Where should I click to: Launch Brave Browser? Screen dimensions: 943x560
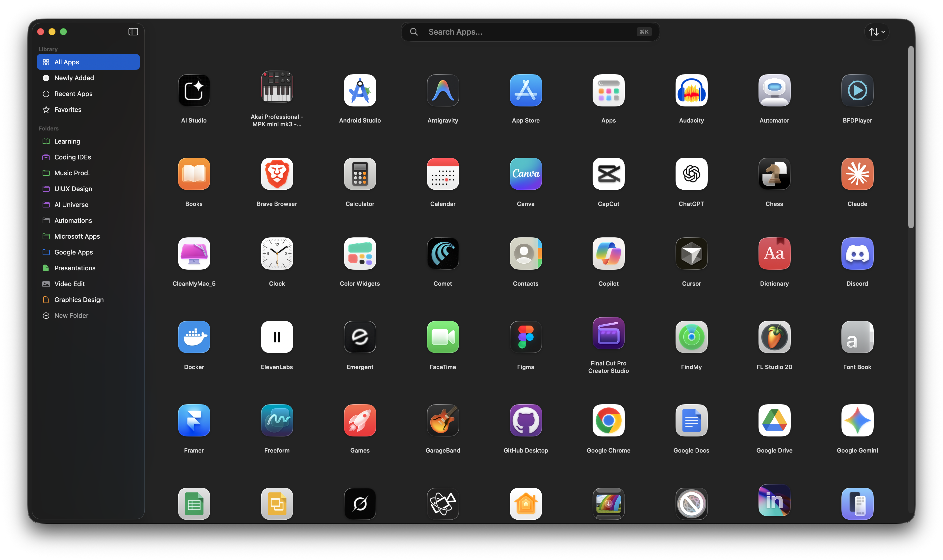pyautogui.click(x=277, y=174)
